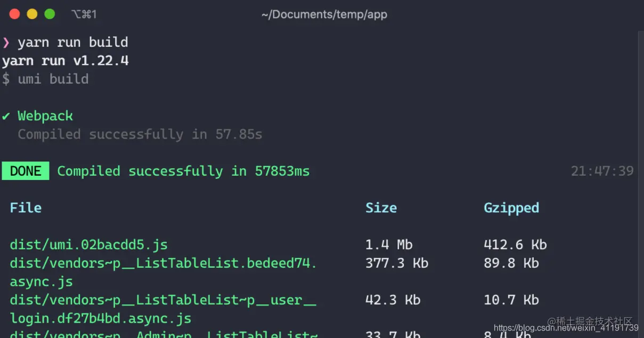Click the '$ umi build' line
This screenshot has width=644, height=338.
tap(45, 79)
